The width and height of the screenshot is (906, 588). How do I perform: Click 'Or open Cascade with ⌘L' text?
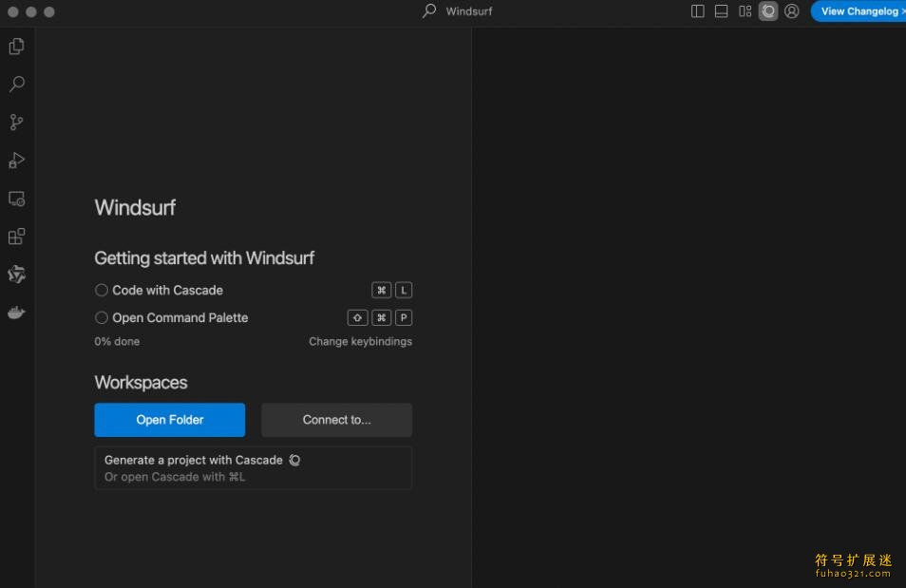[x=175, y=477]
